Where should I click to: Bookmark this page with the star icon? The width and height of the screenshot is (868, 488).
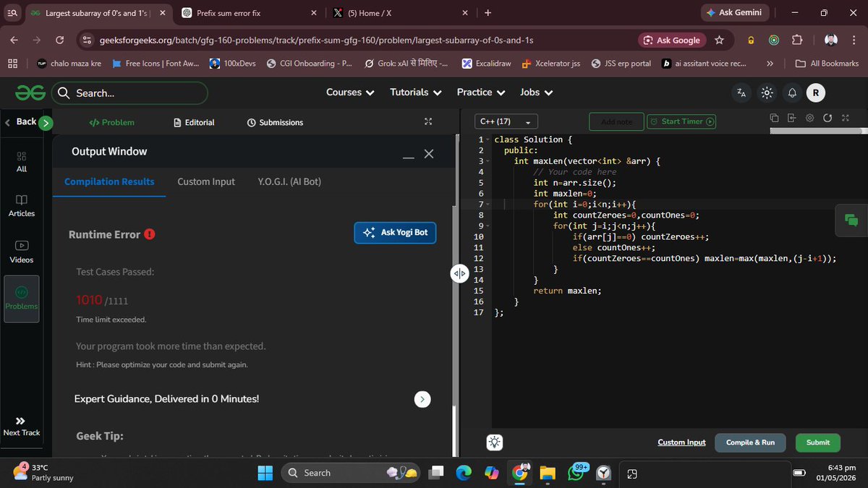tap(719, 40)
